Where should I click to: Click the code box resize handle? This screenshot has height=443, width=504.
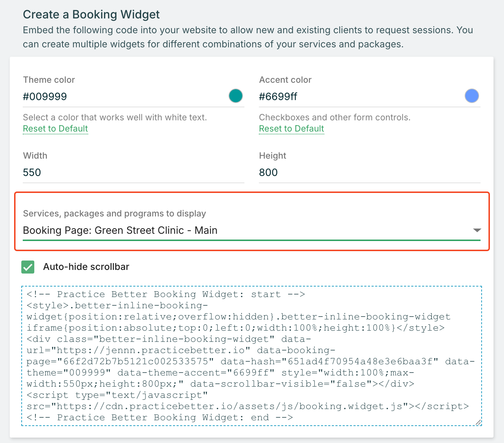[x=478, y=422]
